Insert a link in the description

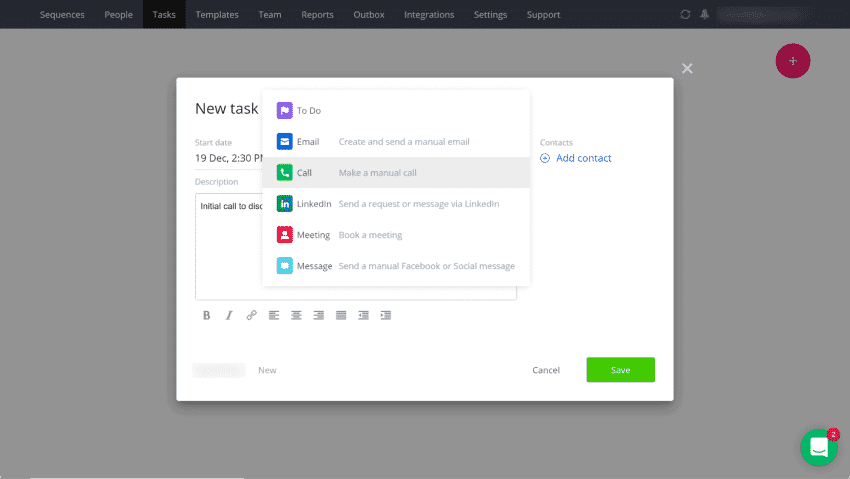252,315
